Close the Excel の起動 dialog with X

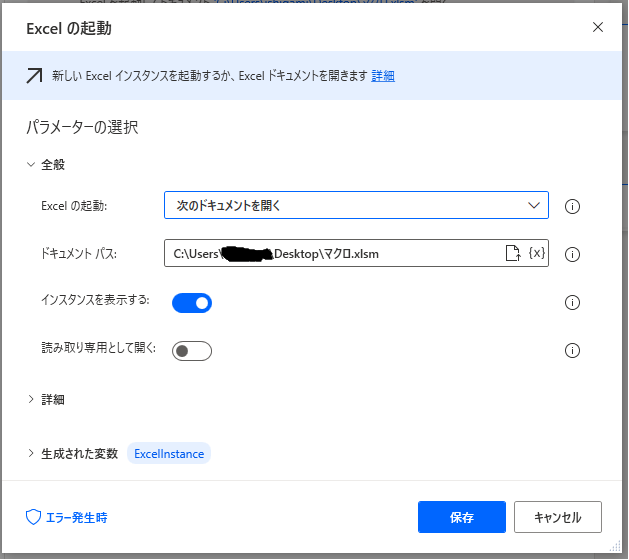pos(598,27)
